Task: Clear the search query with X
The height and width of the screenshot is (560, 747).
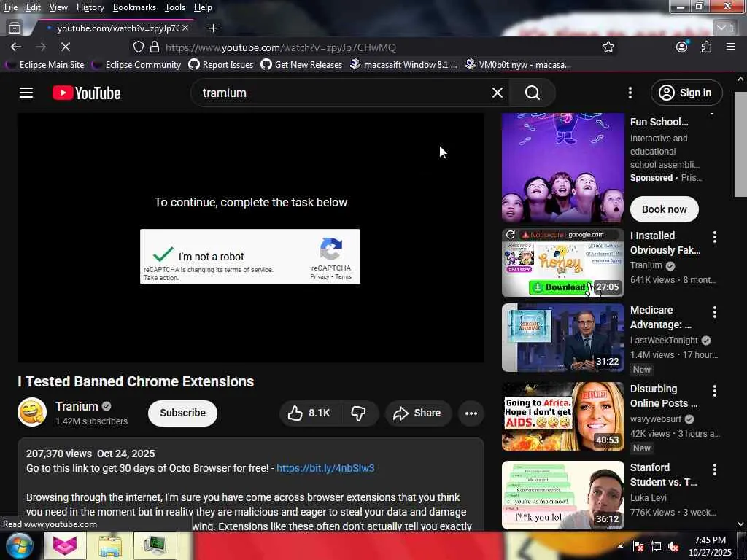Action: coord(498,93)
